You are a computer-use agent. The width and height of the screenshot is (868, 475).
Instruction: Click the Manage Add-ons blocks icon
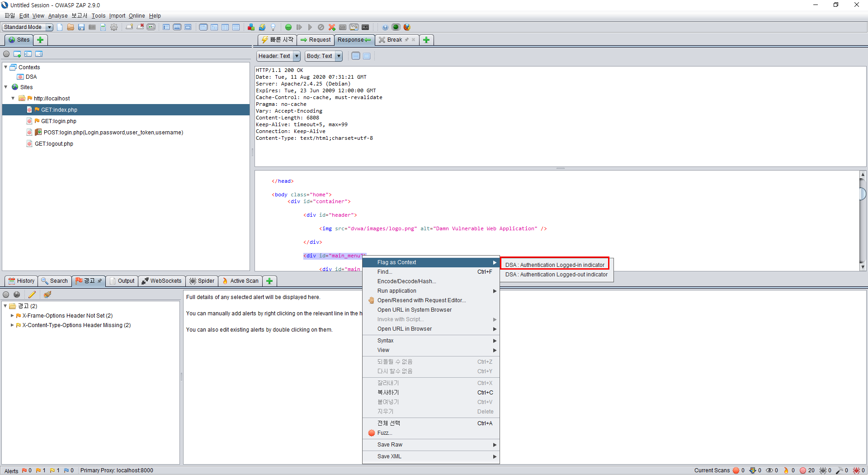point(251,27)
